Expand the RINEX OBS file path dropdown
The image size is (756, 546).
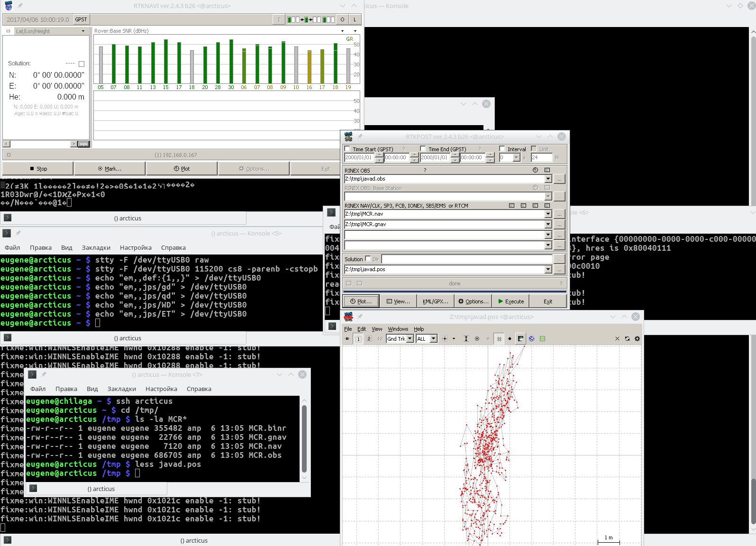[548, 179]
